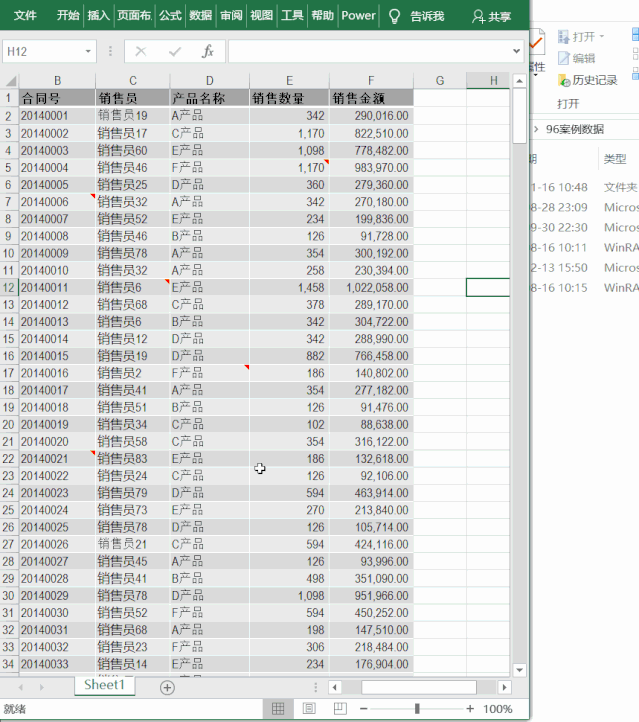This screenshot has width=639, height=722.
Task: Select the 文件夹 row in Explorer
Action: click(585, 187)
